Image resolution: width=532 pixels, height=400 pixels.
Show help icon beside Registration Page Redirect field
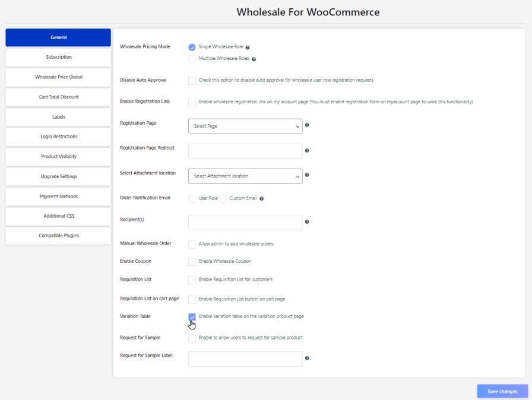point(307,151)
